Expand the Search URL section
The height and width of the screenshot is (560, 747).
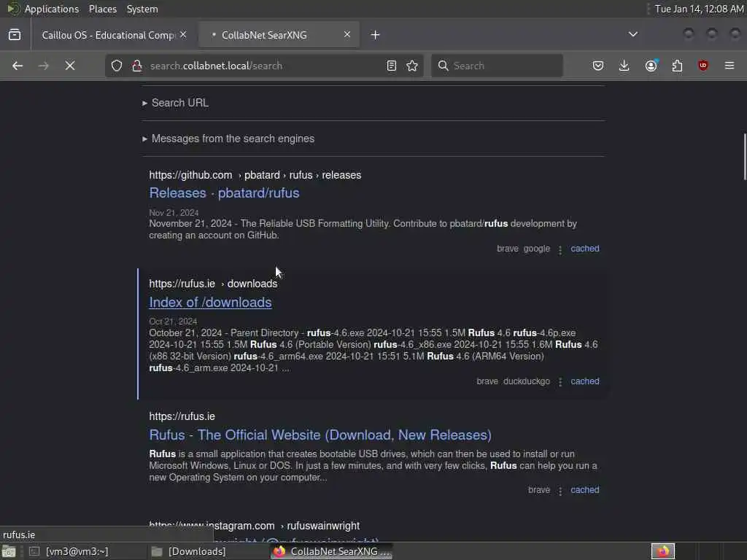(x=175, y=103)
